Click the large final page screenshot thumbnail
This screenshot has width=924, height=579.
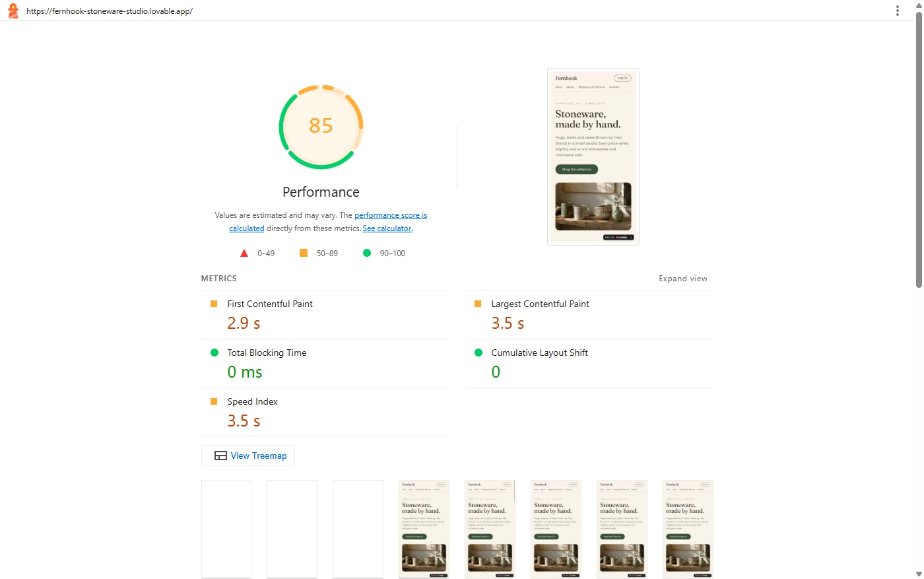(x=593, y=156)
